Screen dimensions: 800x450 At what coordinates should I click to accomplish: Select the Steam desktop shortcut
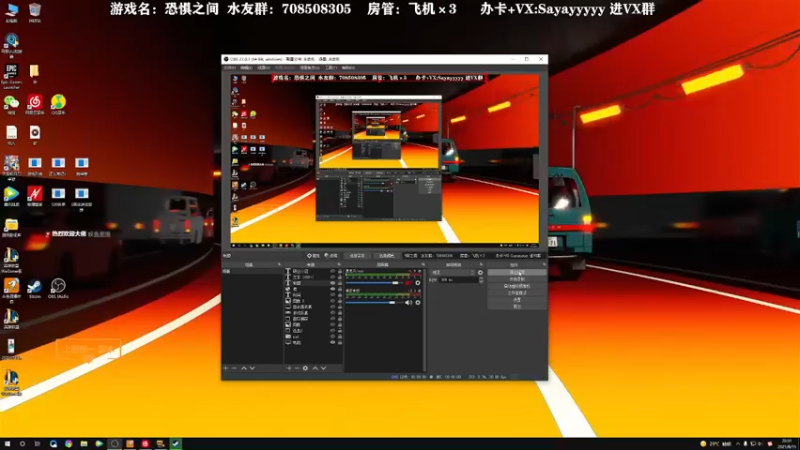[x=35, y=288]
